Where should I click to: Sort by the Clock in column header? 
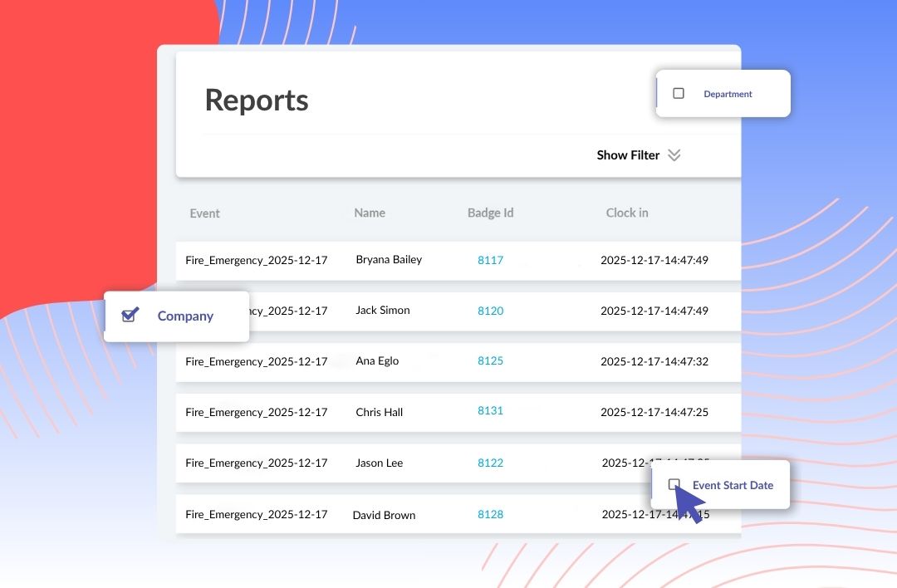coord(627,213)
